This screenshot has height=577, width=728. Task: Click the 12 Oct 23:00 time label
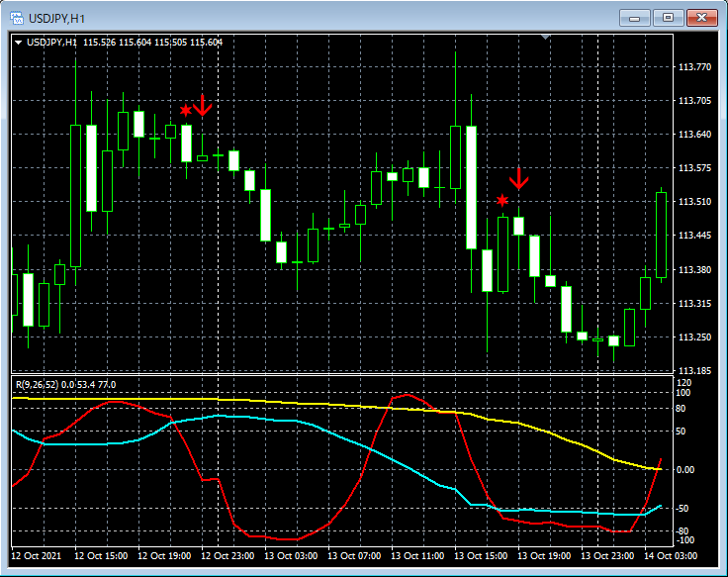coord(227,556)
